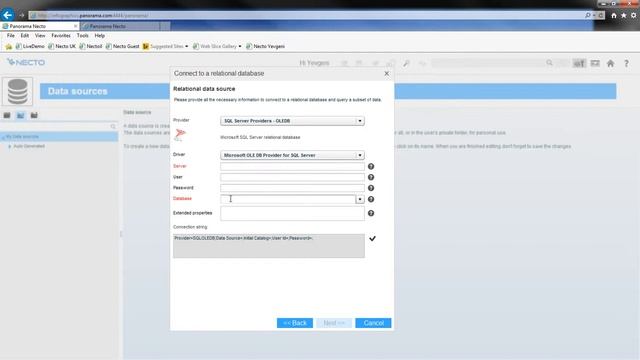
Task: Click in the Password input field
Action: pyautogui.click(x=292, y=188)
